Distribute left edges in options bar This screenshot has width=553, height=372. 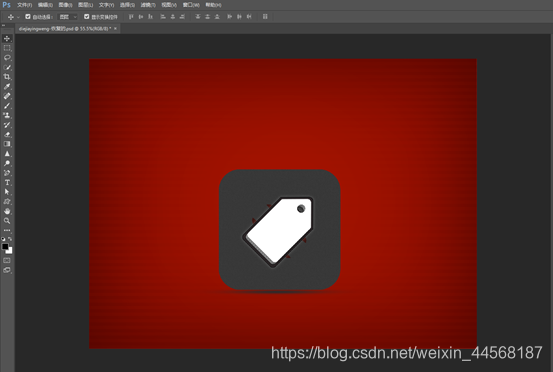click(x=230, y=17)
